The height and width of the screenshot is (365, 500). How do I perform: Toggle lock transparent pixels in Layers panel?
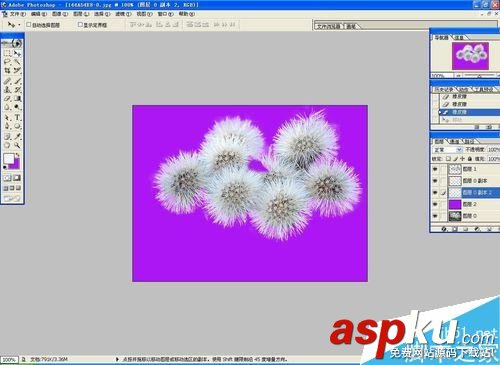pyautogui.click(x=449, y=159)
